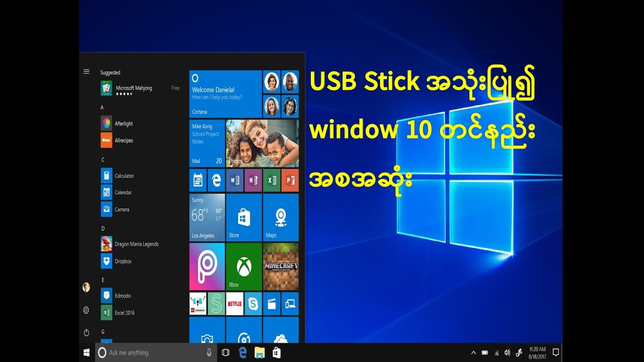The image size is (644, 362).
Task: Click the Power button in Start menu
Action: [86, 332]
